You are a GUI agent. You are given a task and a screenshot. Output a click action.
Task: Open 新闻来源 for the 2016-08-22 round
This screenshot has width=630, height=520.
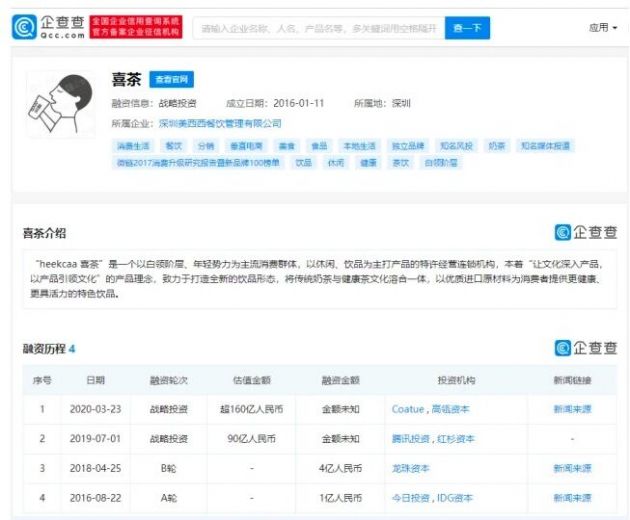pos(573,498)
